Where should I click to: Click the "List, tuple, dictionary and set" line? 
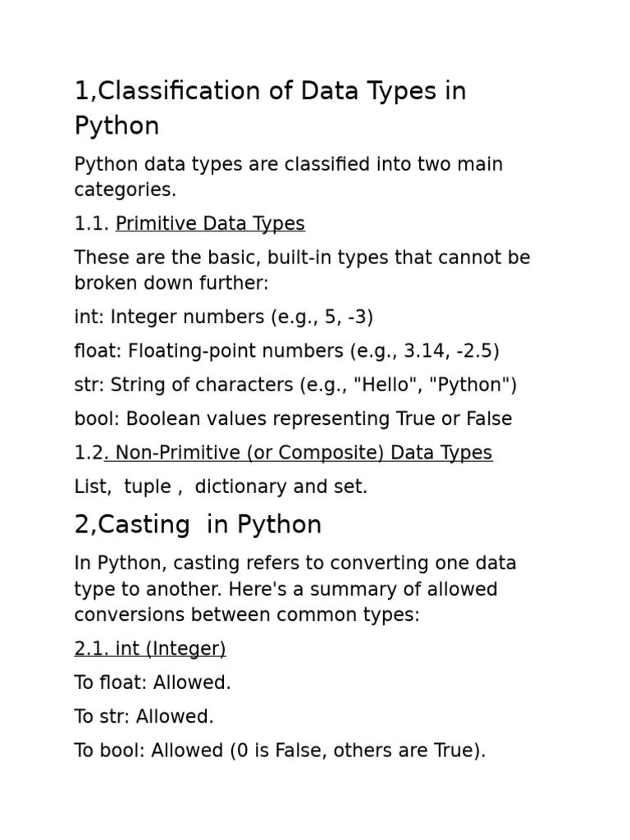(221, 486)
